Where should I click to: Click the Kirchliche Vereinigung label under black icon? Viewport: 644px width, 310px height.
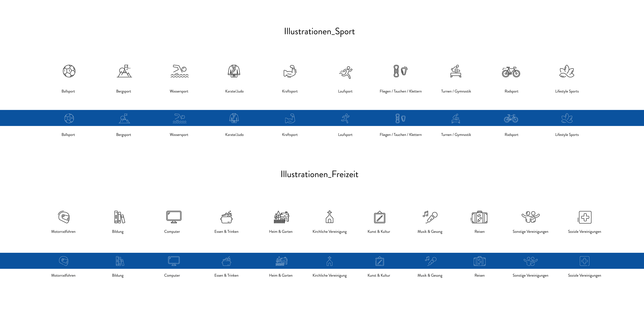tap(330, 232)
